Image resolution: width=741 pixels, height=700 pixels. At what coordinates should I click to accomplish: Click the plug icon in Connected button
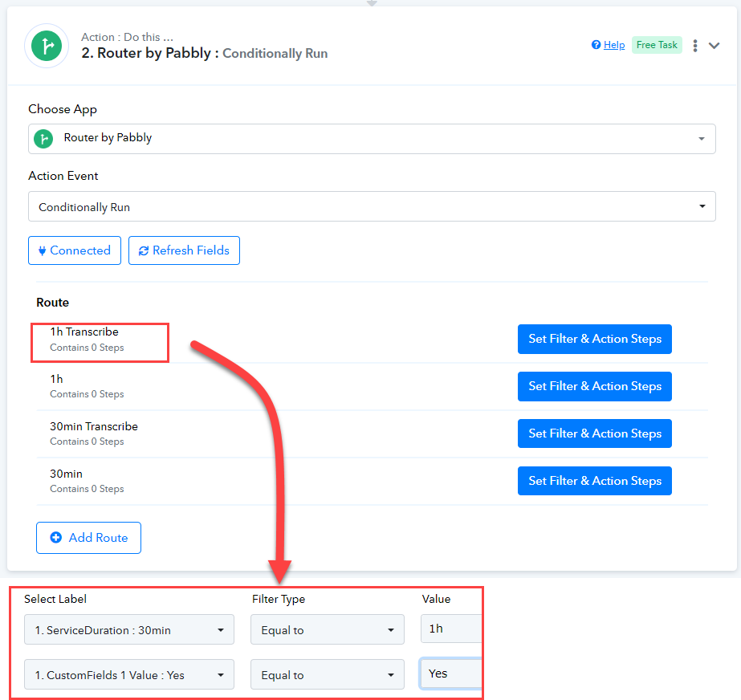click(x=42, y=251)
